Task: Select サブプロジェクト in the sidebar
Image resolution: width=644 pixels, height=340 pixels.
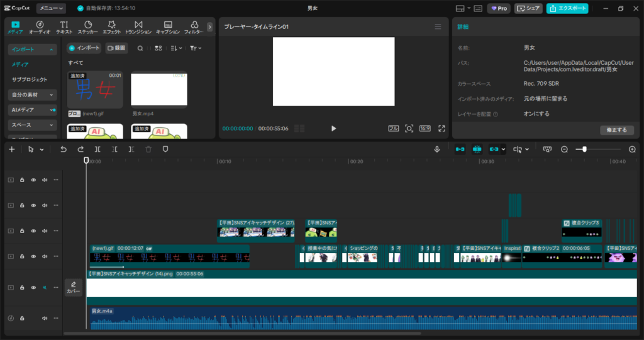Action: pyautogui.click(x=30, y=80)
